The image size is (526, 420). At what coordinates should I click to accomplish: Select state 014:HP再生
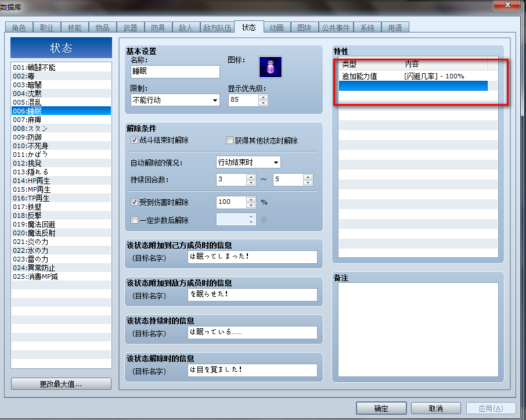61,181
